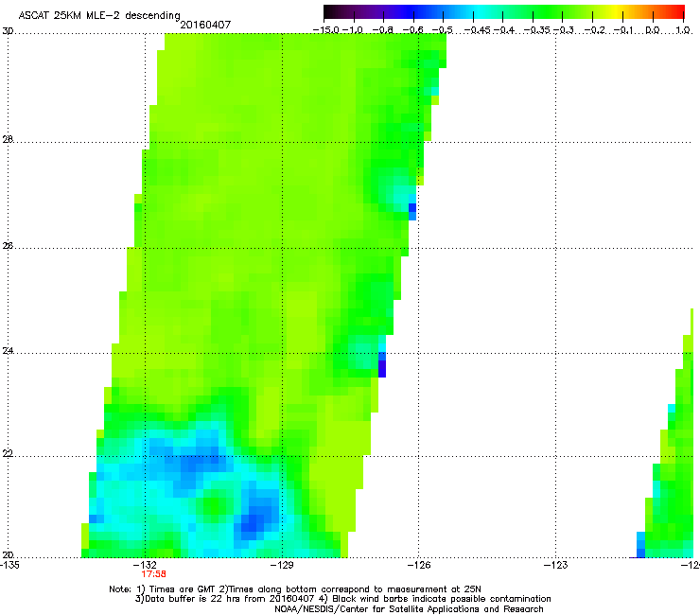This screenshot has width=700, height=615.
Task: Click the '-0.3' color scale label
Action: coord(564,30)
